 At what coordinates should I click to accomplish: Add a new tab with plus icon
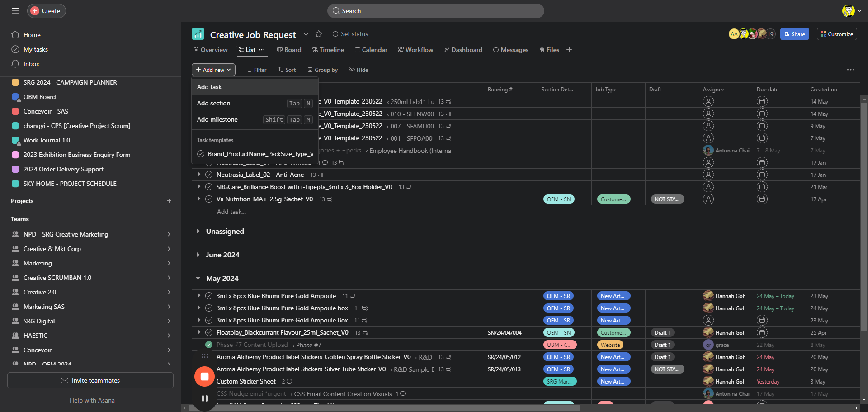pos(569,50)
